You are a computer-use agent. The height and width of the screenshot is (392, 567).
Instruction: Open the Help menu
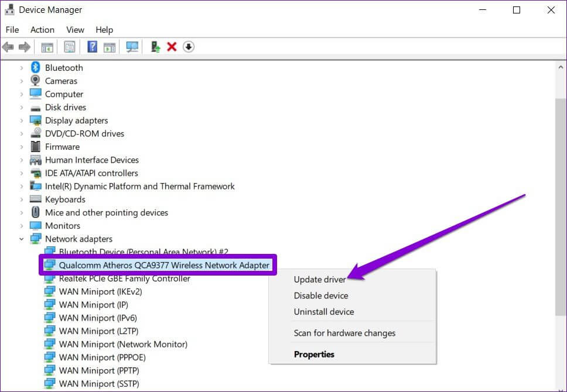(104, 30)
